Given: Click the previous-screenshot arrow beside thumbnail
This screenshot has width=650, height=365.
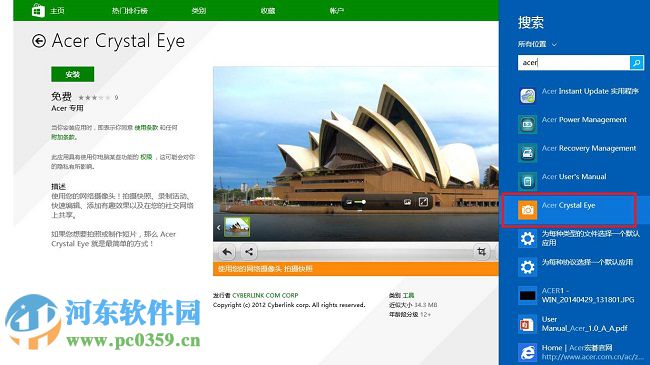Looking at the screenshot, I should click(218, 227).
